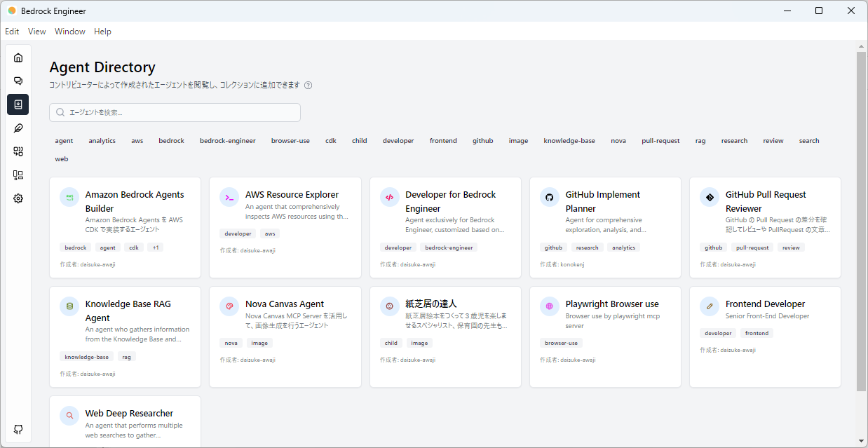The image size is (868, 448).
Task: Select the Agent Directory sidebar icon
Action: point(18,104)
